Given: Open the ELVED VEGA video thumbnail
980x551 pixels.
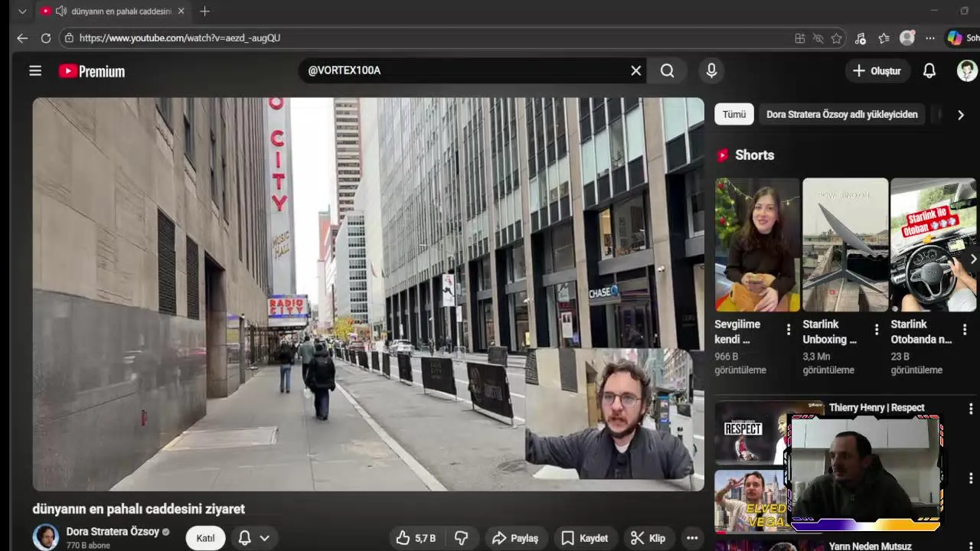Looking at the screenshot, I should pyautogui.click(x=753, y=501).
